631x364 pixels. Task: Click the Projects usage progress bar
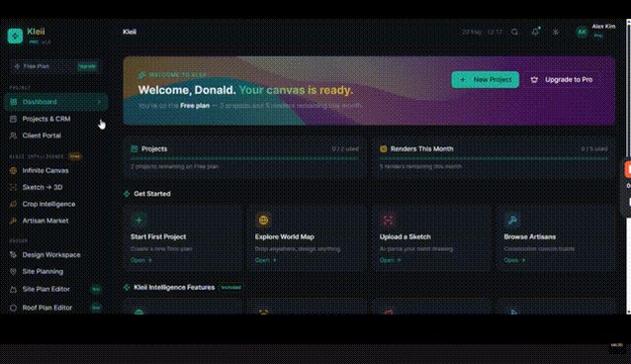(x=244, y=158)
